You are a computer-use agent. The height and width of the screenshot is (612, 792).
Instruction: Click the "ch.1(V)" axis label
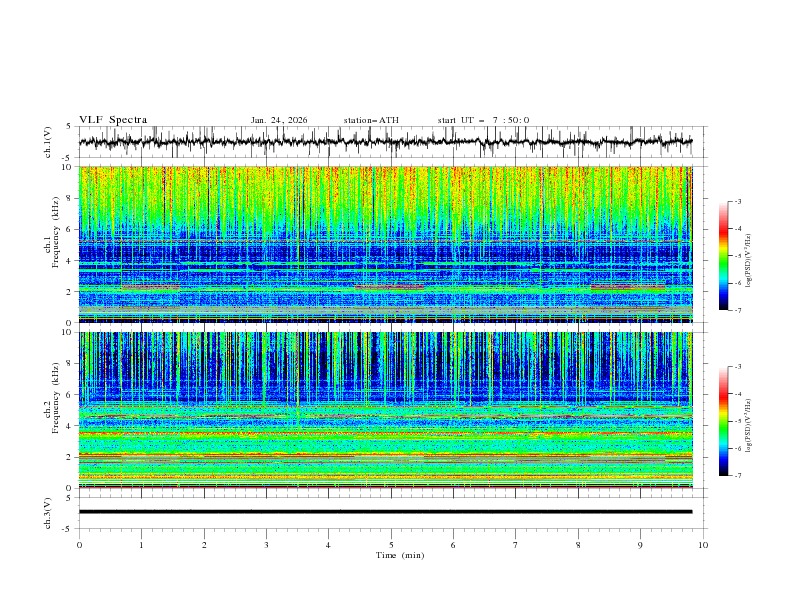(x=48, y=142)
